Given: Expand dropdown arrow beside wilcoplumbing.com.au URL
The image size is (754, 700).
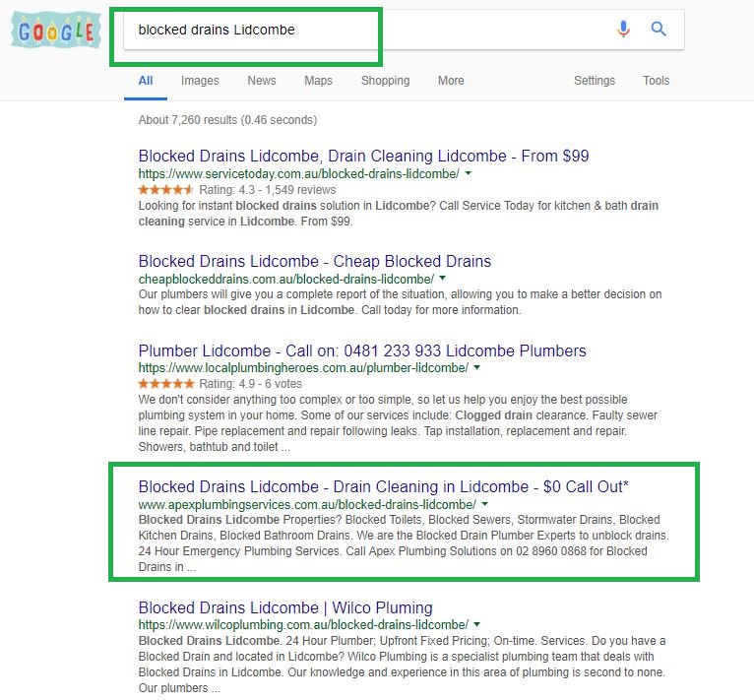Looking at the screenshot, I should click(477, 624).
